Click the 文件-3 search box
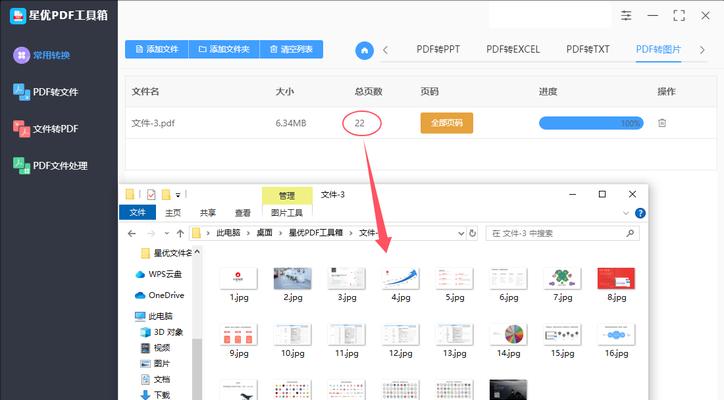Viewport: 724px width, 400px height. (562, 233)
